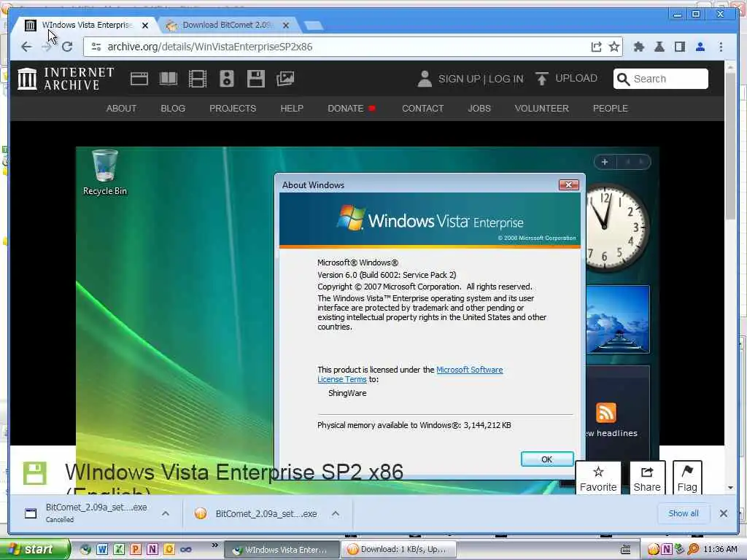Reload the archive.org page
747x560 pixels.
[x=67, y=47]
